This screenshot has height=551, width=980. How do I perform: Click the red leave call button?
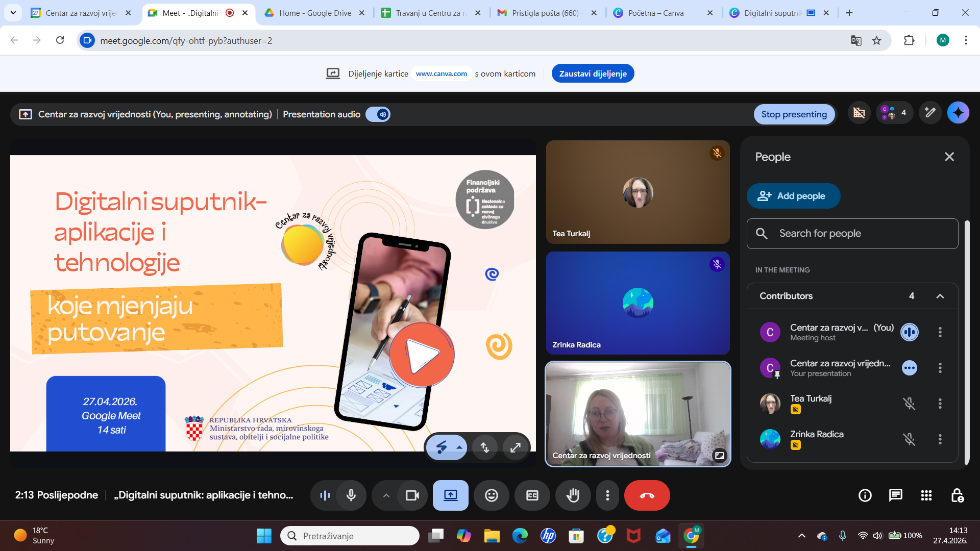(x=647, y=495)
